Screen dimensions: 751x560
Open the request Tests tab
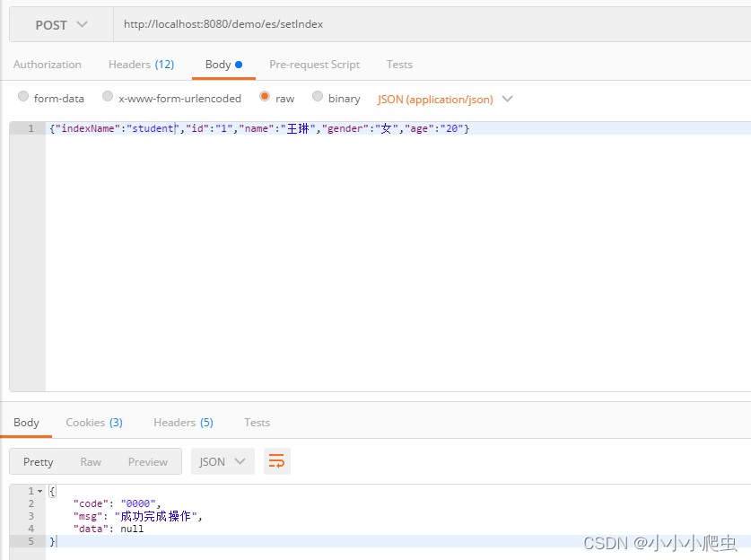399,65
